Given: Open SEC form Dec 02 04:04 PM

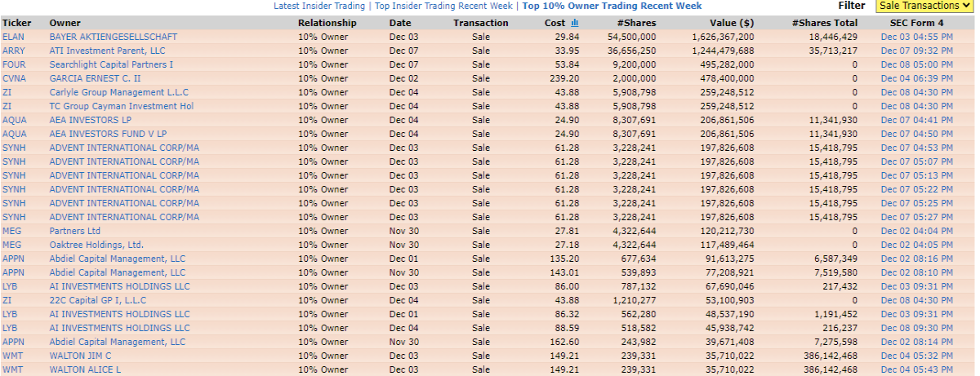Looking at the screenshot, I should click(916, 231).
